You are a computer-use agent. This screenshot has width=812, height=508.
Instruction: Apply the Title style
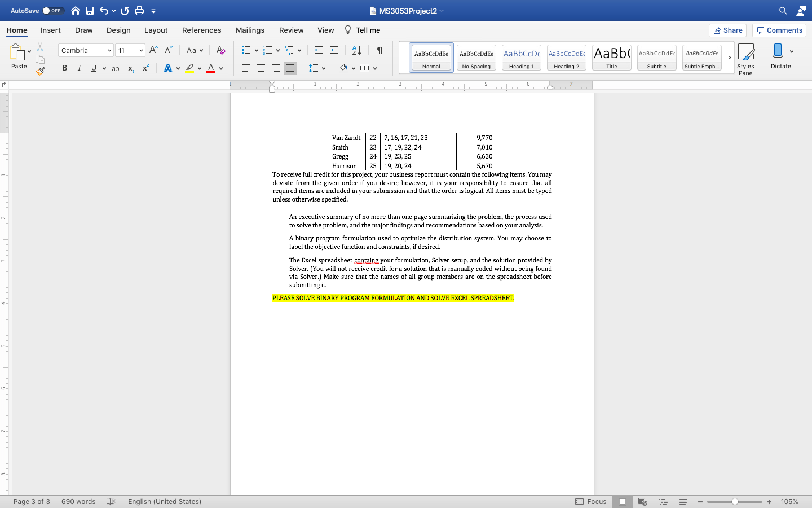612,58
